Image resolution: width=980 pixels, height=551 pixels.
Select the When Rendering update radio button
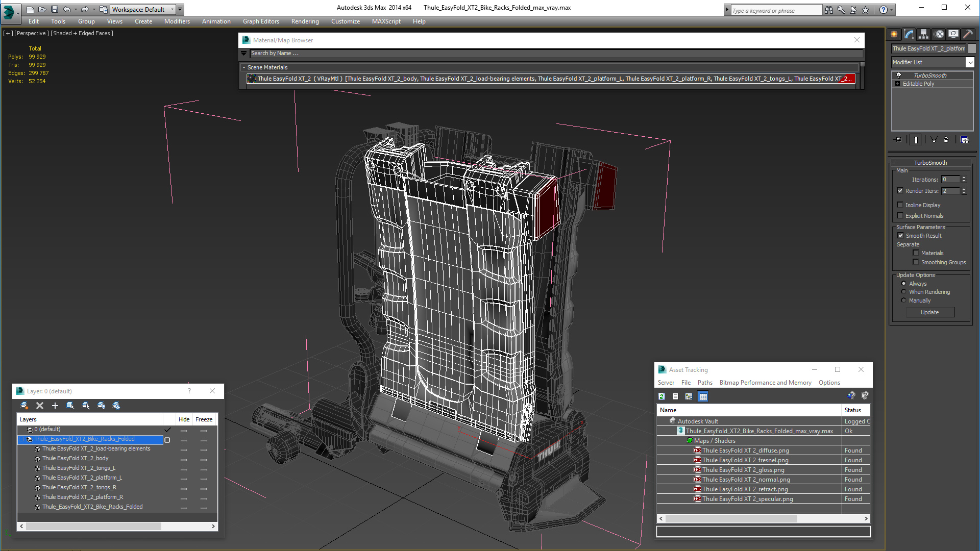[x=904, y=292]
